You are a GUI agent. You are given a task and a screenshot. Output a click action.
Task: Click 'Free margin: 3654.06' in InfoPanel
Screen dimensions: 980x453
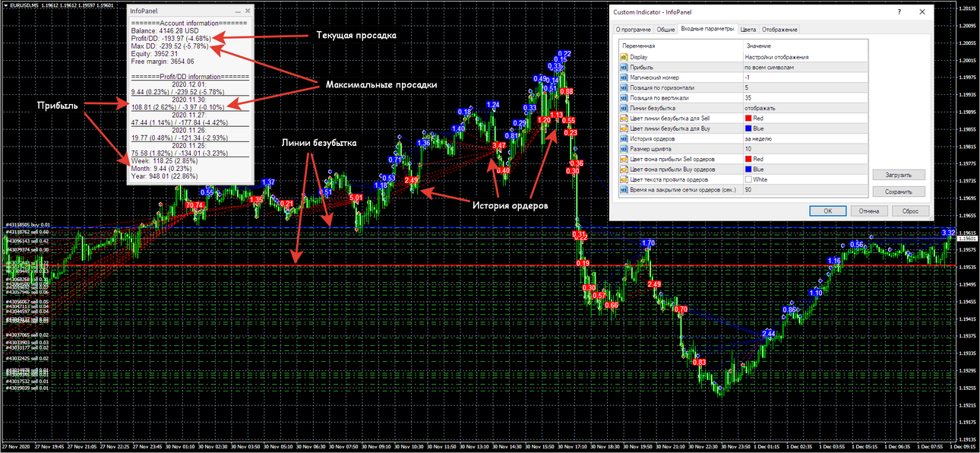(x=162, y=62)
